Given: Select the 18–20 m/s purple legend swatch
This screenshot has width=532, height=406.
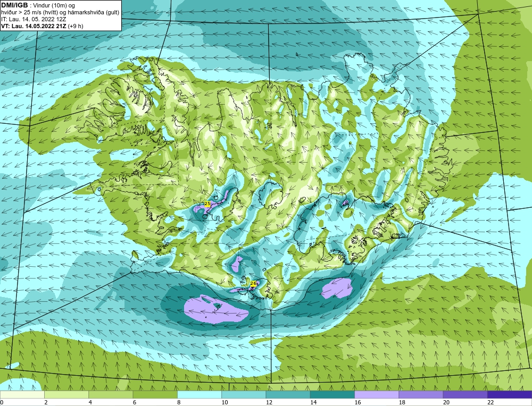Looking at the screenshot, I should point(421,394).
